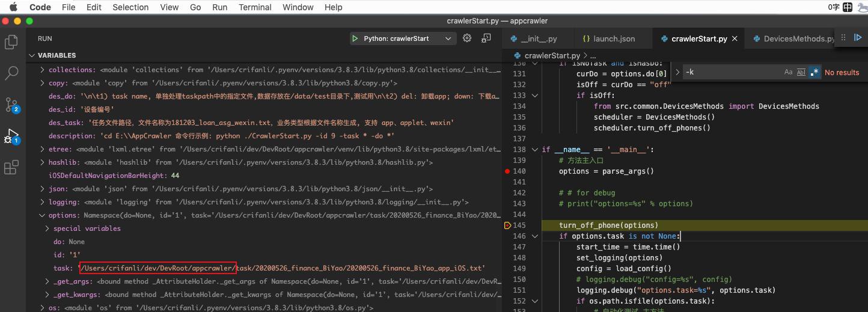Open the Edit menu
Screen dimensions: 868x312
pyautogui.click(x=94, y=7)
